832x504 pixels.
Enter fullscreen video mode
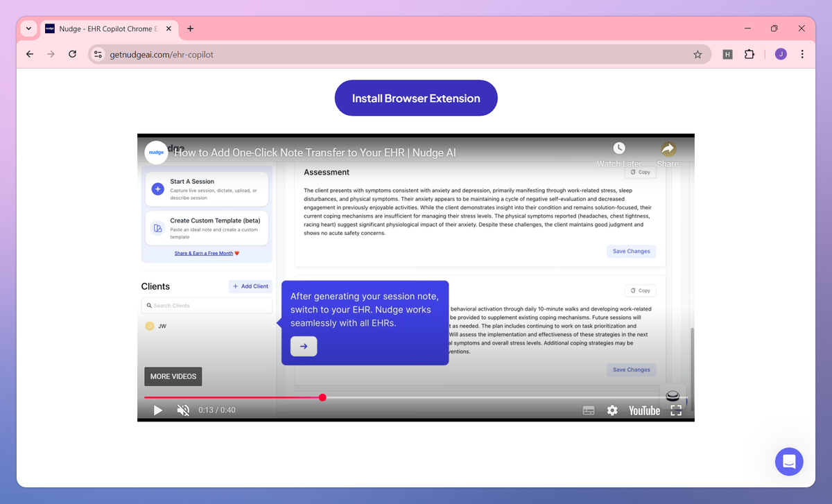pos(676,410)
